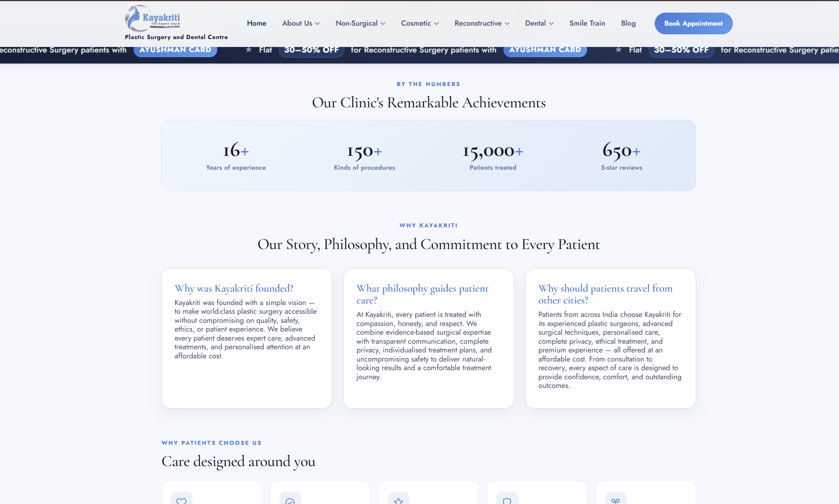Image resolution: width=839 pixels, height=504 pixels.
Task: Click the paragraph beginning 'Kayakriti was founded with'
Action: pyautogui.click(x=246, y=329)
